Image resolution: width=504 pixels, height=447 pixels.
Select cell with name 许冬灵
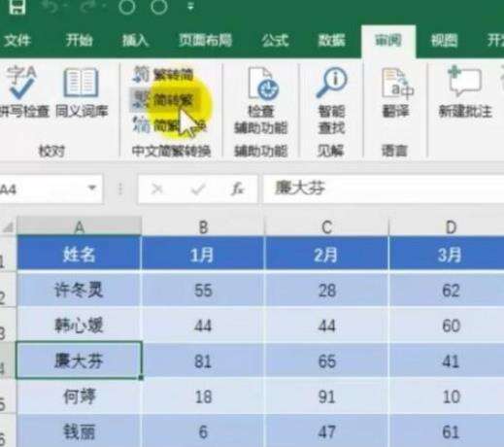(80, 290)
